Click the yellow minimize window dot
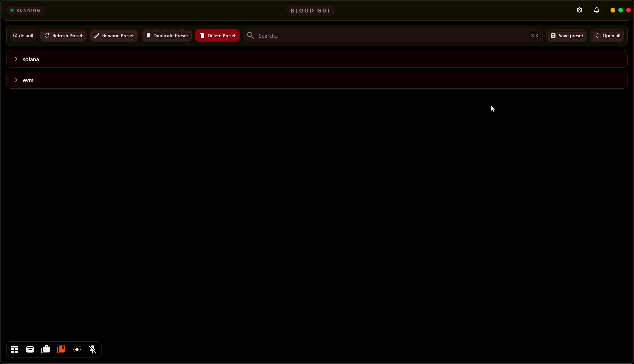 click(x=613, y=10)
